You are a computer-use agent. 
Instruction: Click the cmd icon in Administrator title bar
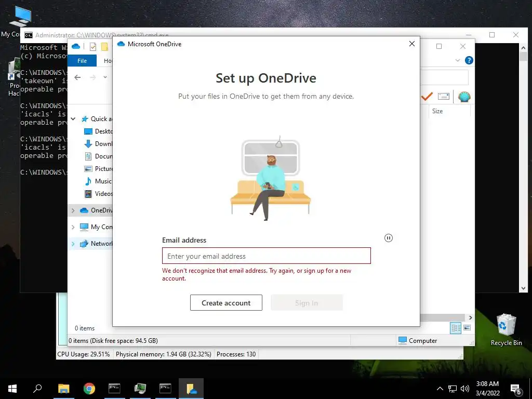[x=29, y=35]
